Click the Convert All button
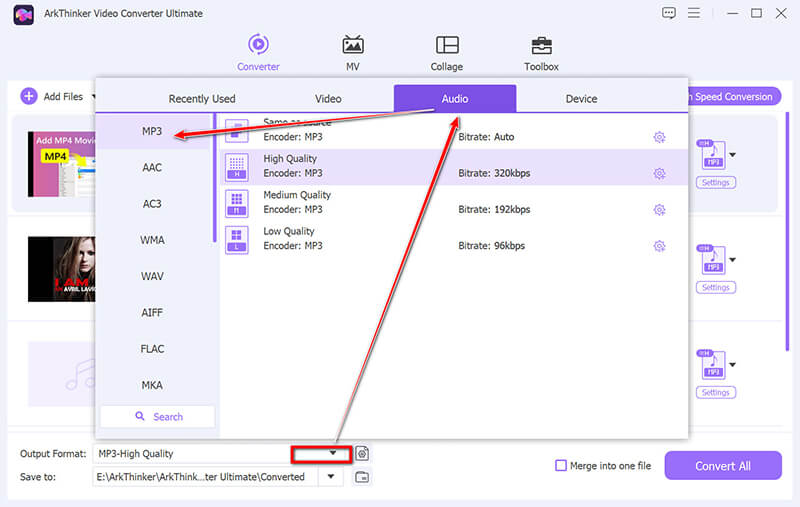 [722, 466]
